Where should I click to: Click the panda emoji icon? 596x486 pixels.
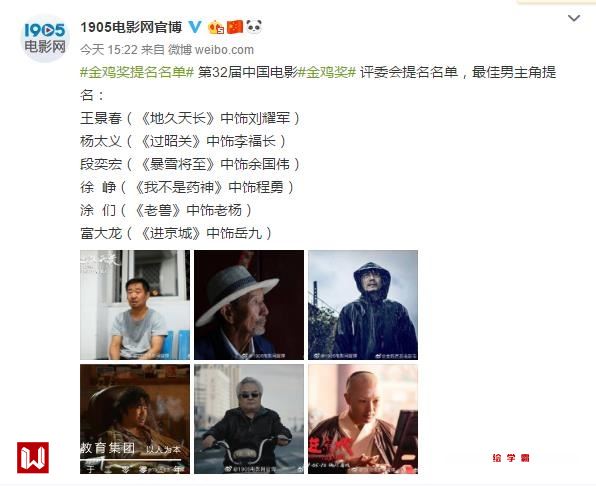coord(254,27)
